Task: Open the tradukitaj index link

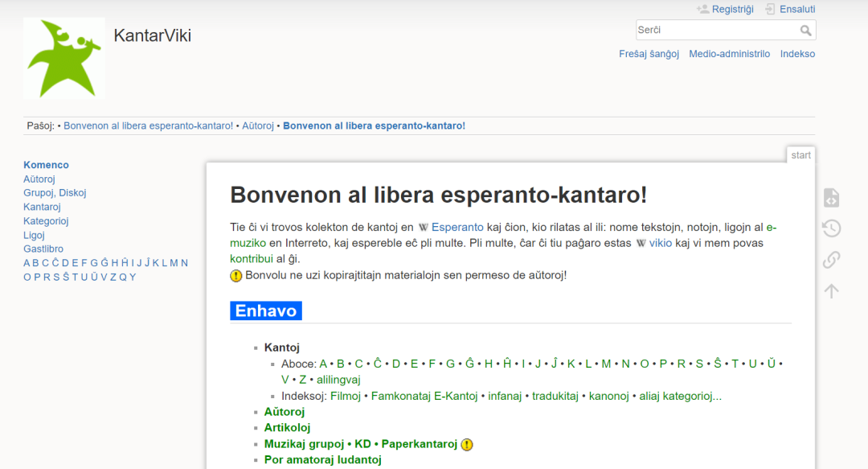Action: (x=555, y=396)
